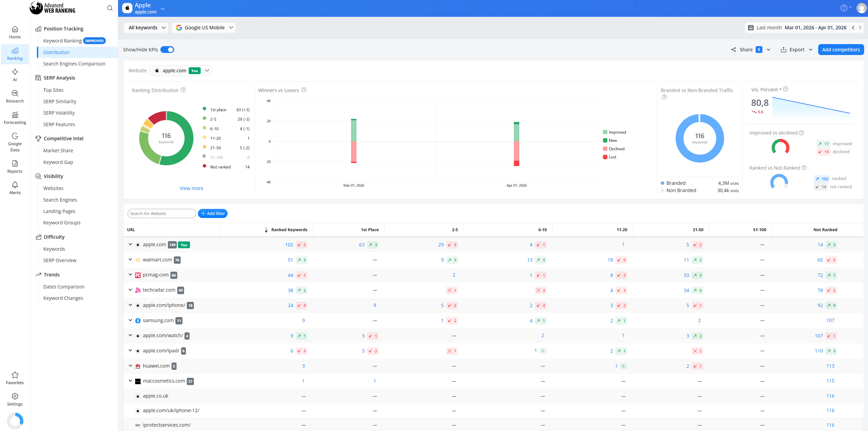Click the red Not ranked legend dot
This screenshot has width=868, height=431.
click(204, 166)
